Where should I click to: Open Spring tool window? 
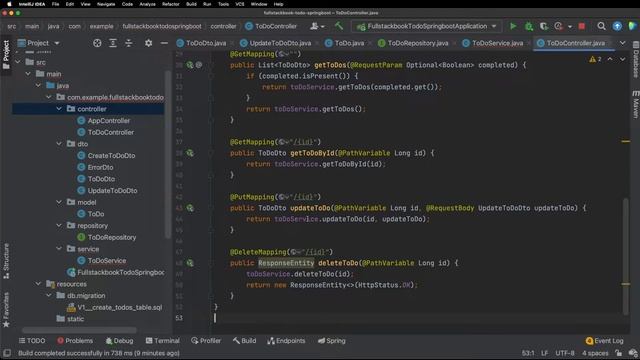331,341
